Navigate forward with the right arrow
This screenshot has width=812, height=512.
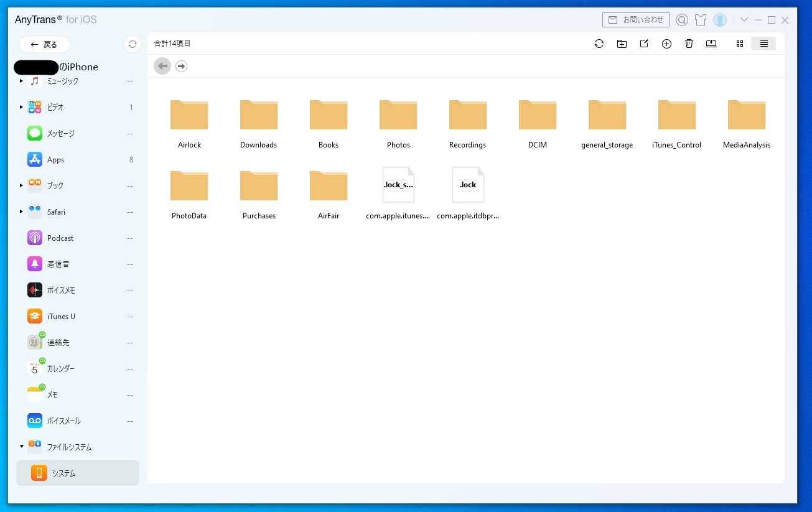pyautogui.click(x=181, y=66)
